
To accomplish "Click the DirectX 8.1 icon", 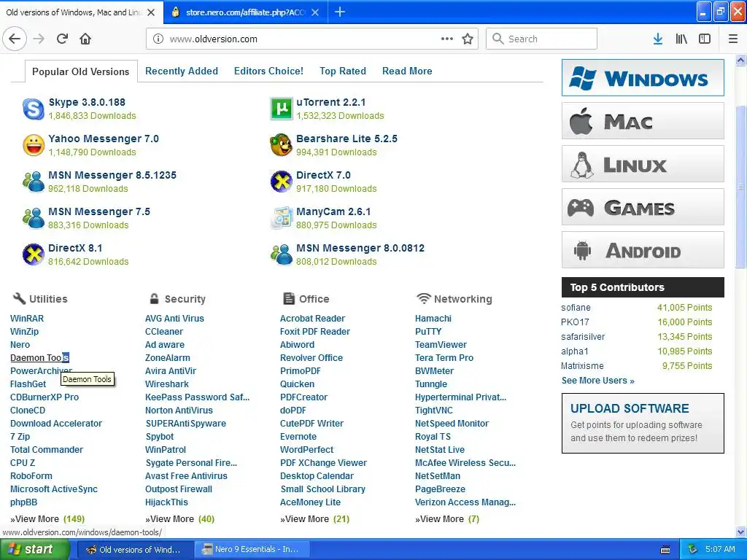I will 34,254.
